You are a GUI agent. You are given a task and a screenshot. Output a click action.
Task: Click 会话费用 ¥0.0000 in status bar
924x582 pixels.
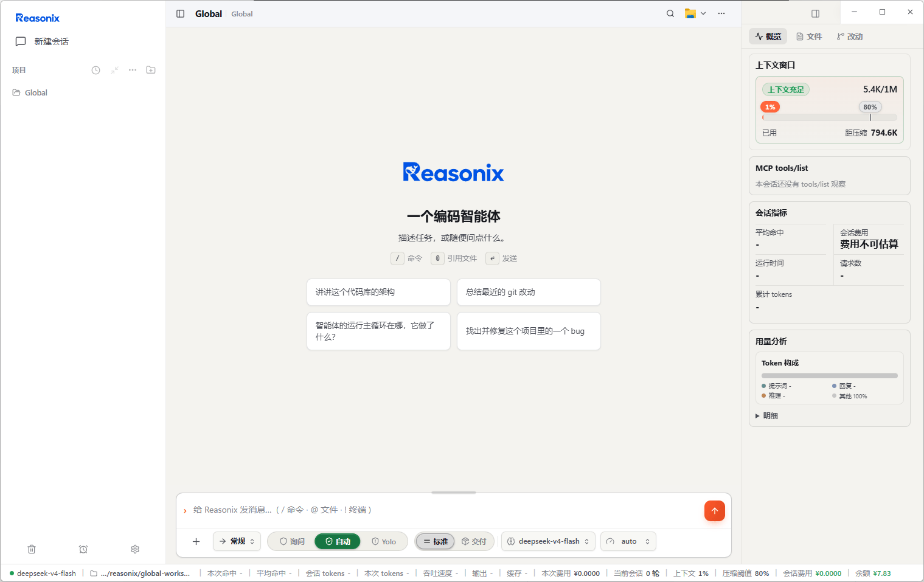(812, 573)
